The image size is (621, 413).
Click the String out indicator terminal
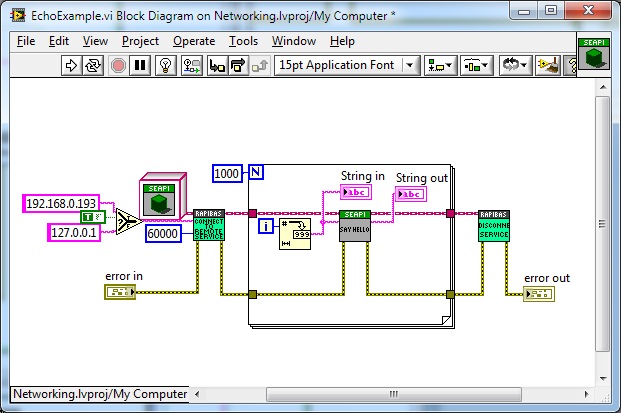click(x=411, y=194)
